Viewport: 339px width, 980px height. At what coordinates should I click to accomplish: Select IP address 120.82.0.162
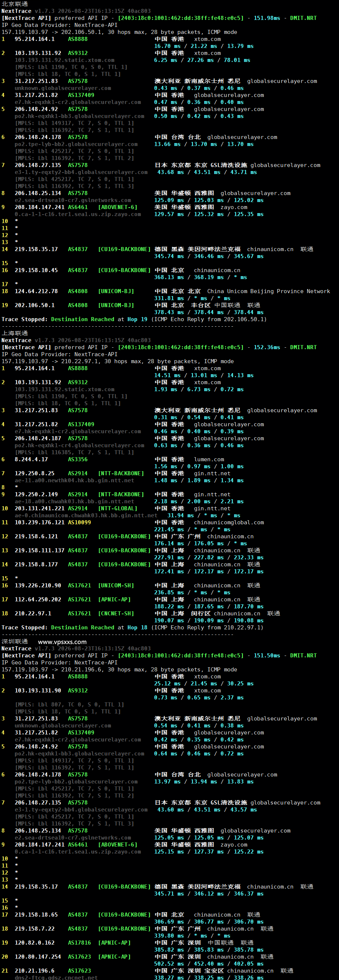click(35, 943)
